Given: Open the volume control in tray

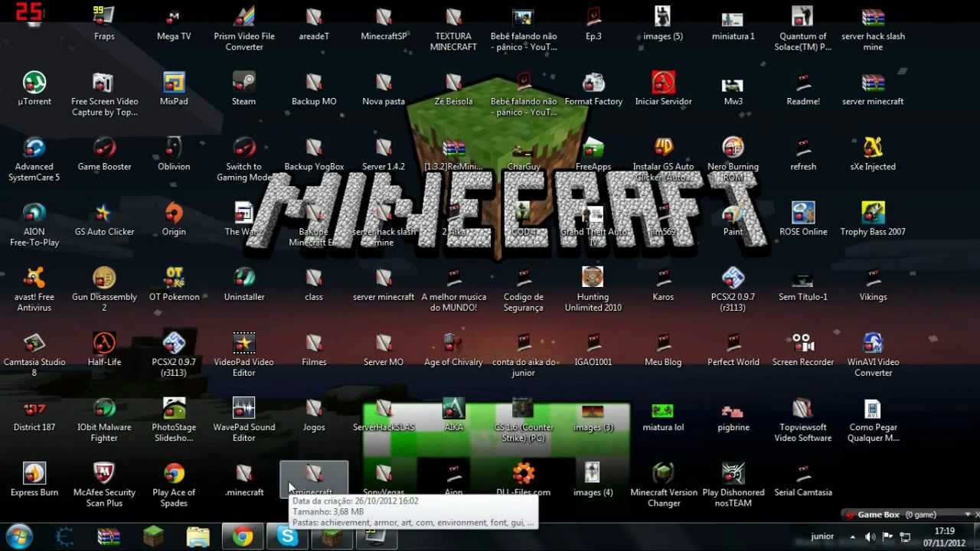Looking at the screenshot, I should (x=870, y=537).
